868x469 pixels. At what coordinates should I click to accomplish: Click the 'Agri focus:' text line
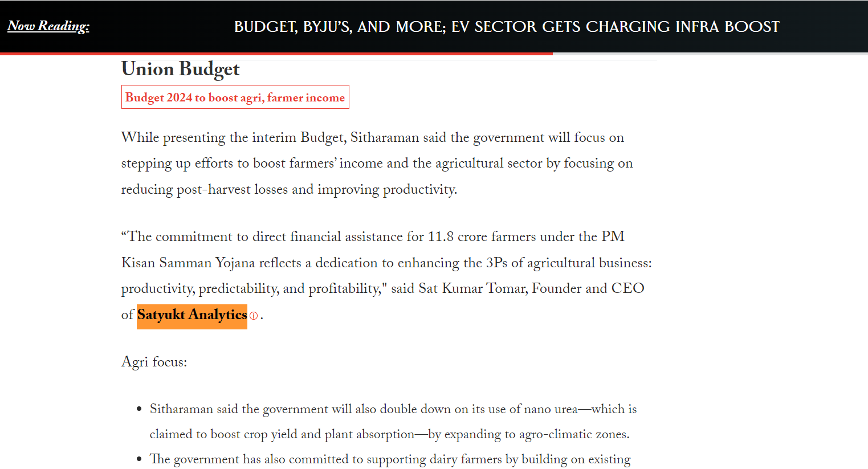tap(154, 362)
